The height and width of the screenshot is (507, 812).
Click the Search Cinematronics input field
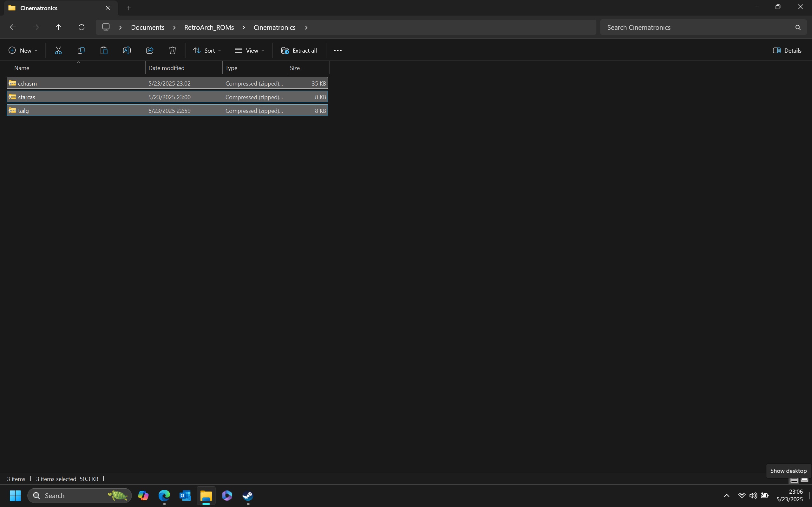tap(698, 28)
